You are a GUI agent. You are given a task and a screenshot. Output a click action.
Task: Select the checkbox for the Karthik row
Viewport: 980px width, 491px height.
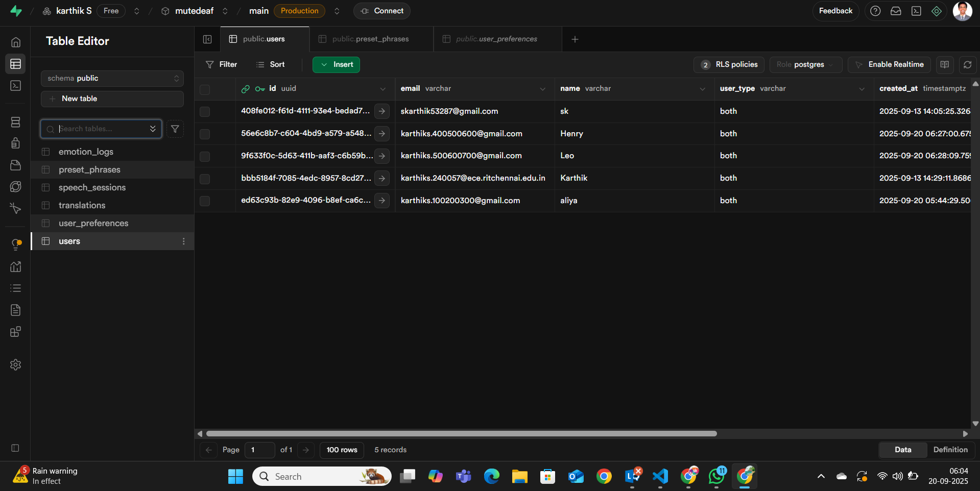(x=205, y=179)
